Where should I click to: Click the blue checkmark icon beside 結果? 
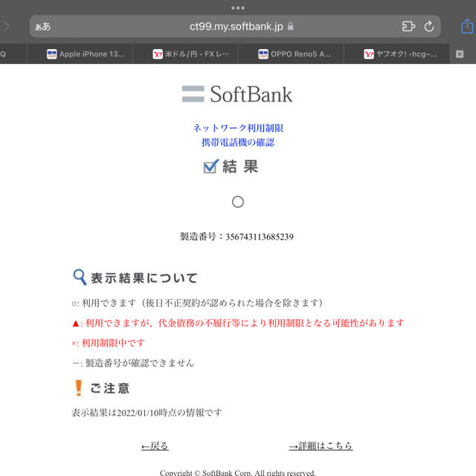tap(210, 166)
